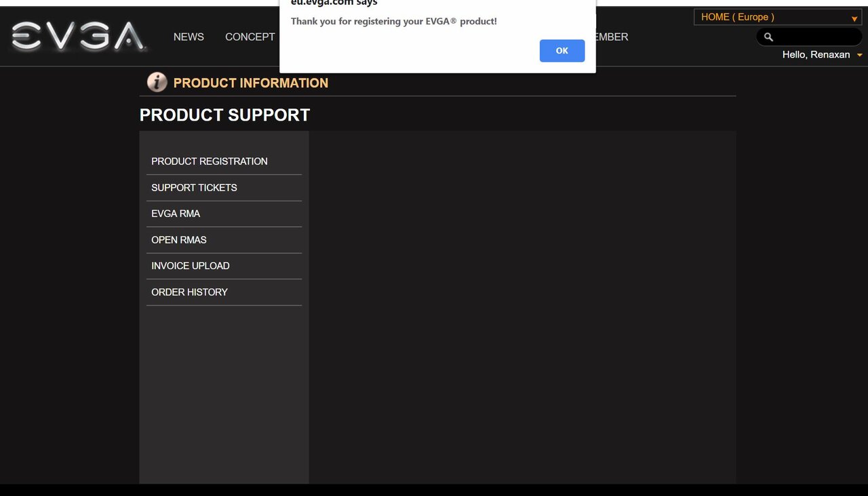The width and height of the screenshot is (868, 496).
Task: Go to EVGA RMA page
Action: pos(224,213)
